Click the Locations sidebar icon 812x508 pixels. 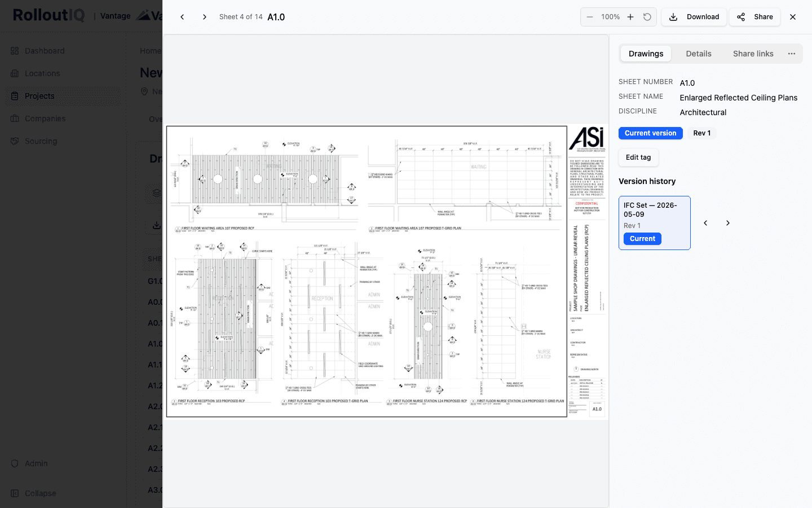click(15, 73)
